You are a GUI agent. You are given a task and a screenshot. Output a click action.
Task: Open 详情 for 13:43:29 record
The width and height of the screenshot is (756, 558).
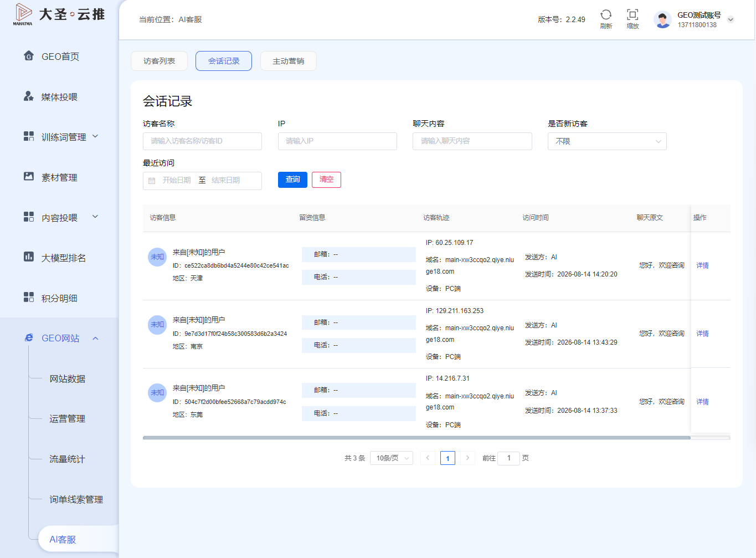[702, 334]
